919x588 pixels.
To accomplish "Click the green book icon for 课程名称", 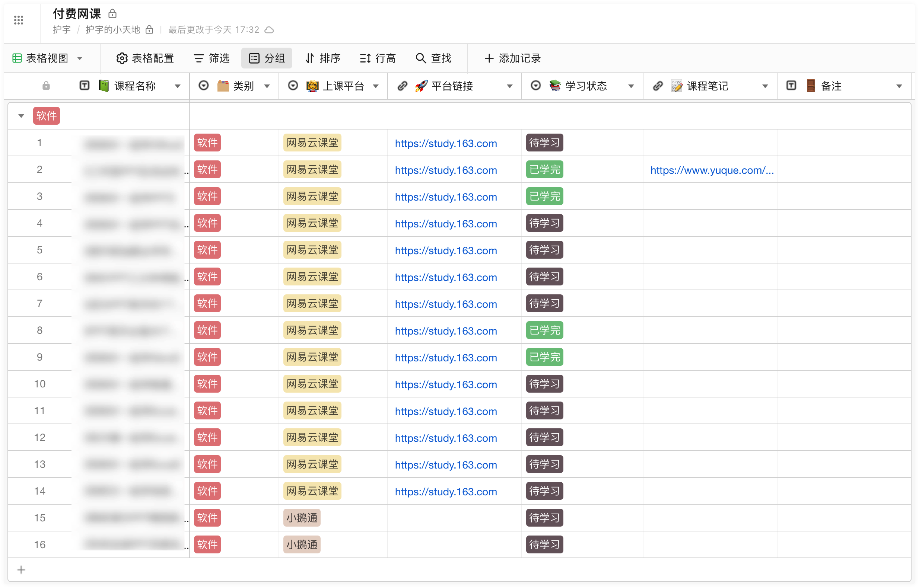I will pyautogui.click(x=104, y=86).
